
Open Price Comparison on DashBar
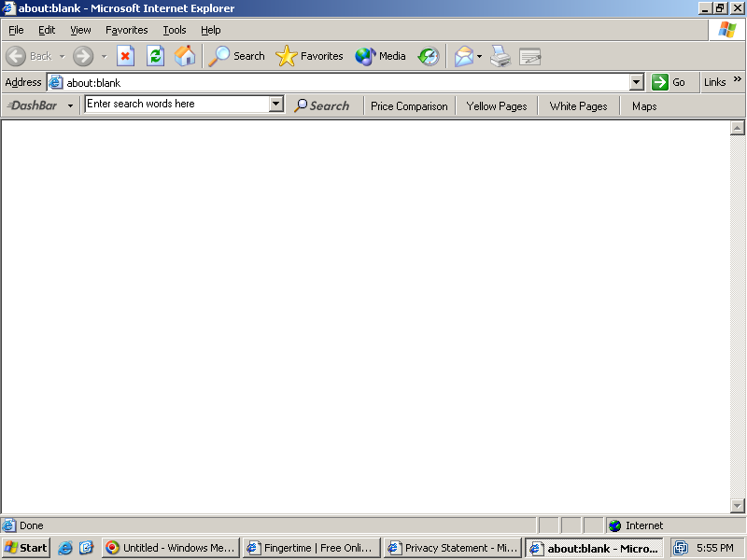tap(409, 106)
